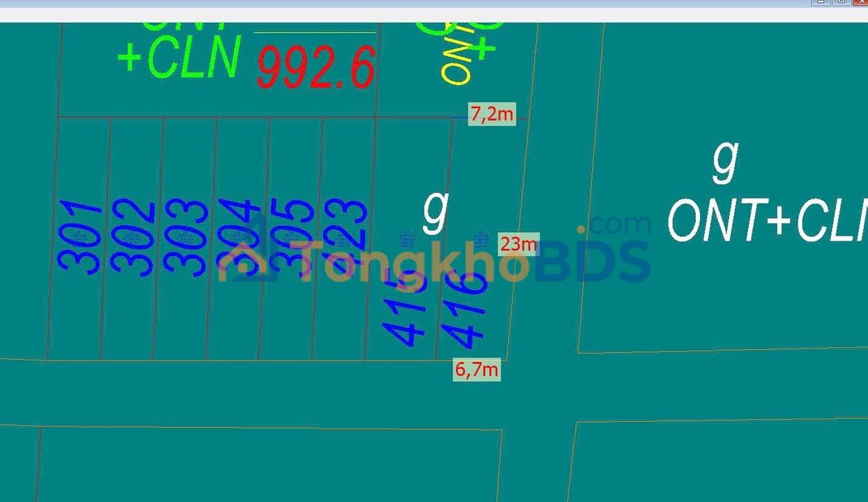
Task: Click on parcel 304
Action: click(237, 237)
